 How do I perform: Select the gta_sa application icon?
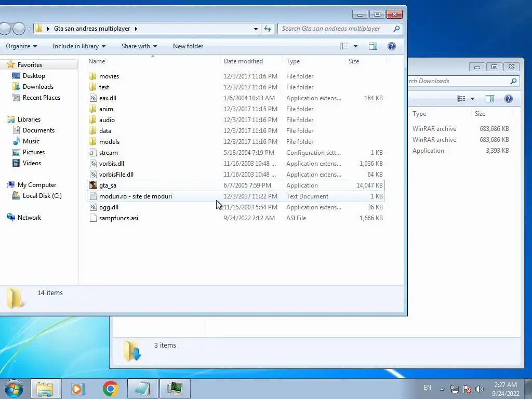click(92, 185)
